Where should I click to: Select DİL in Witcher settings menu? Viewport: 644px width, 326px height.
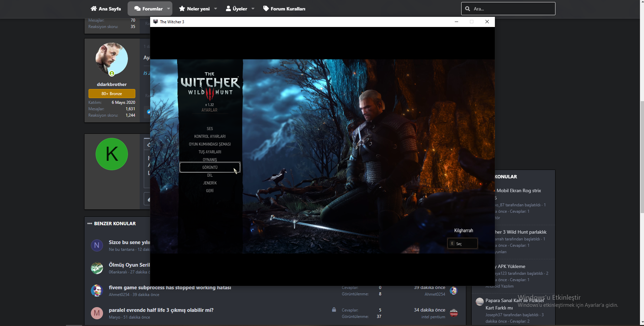[x=210, y=175]
